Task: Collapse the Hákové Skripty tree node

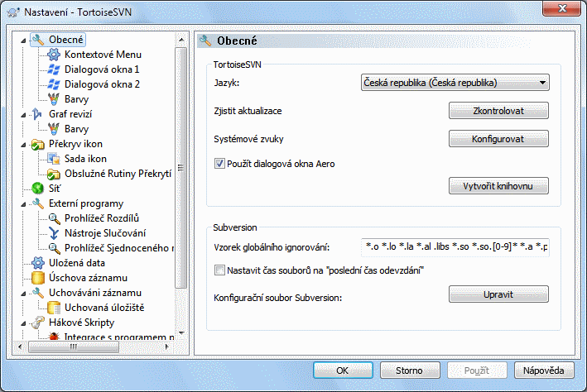Action: click(23, 323)
